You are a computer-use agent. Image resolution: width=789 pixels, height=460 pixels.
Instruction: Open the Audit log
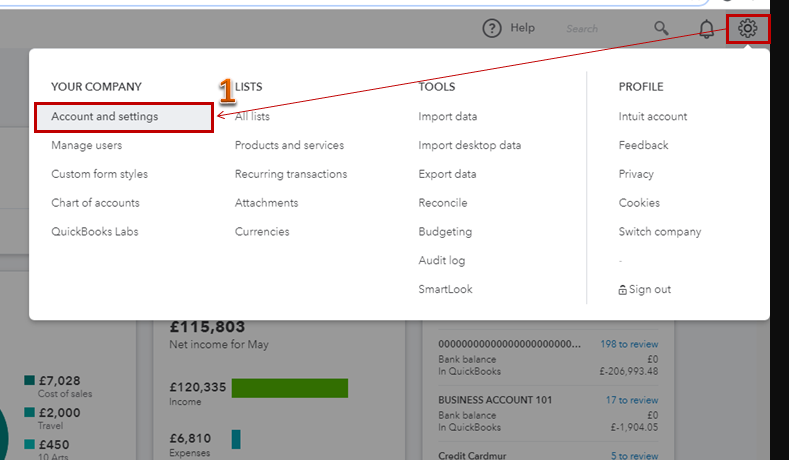coord(442,261)
